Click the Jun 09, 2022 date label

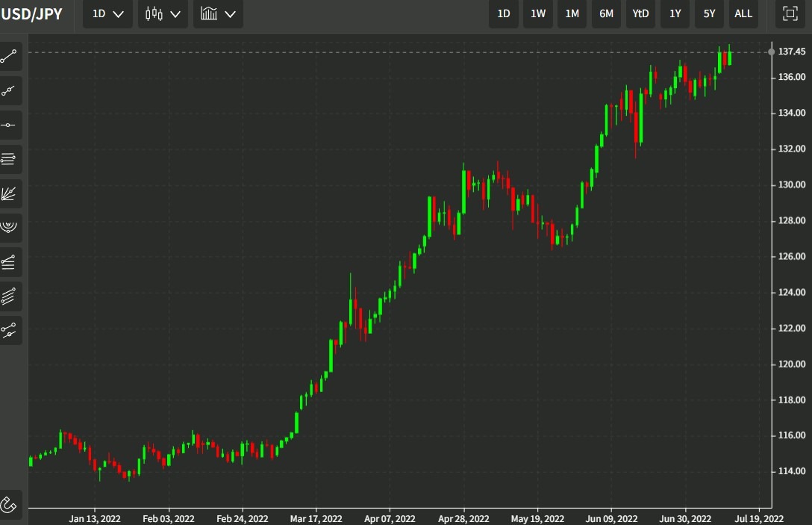click(x=611, y=519)
